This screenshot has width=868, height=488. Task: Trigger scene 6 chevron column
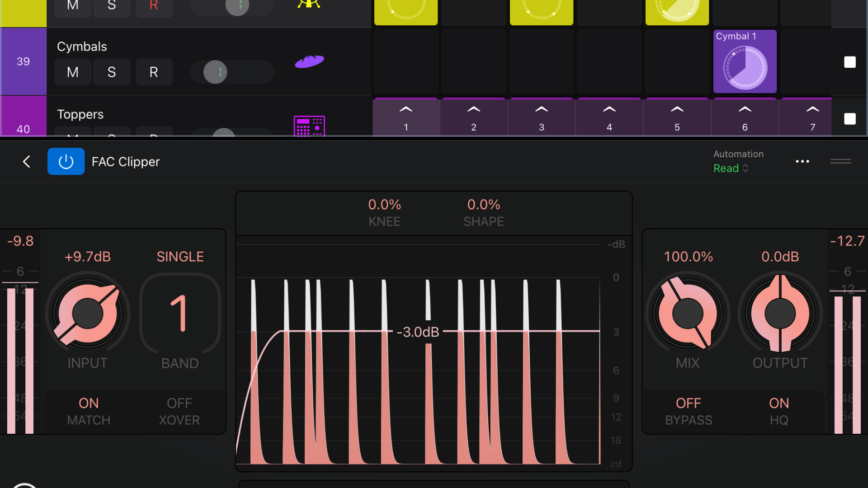(745, 117)
